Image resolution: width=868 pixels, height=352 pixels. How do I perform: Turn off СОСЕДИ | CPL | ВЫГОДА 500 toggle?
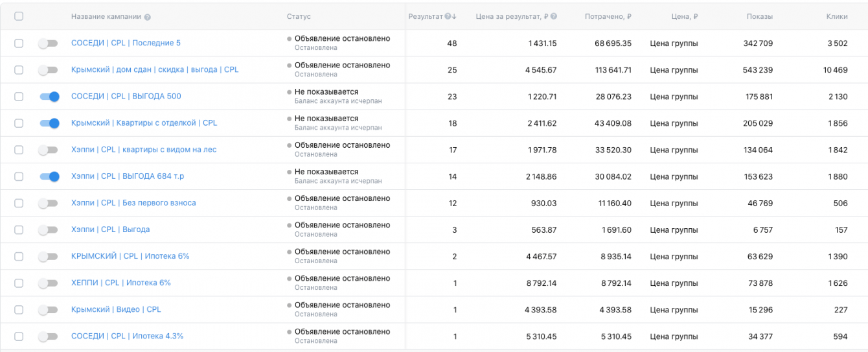[49, 97]
